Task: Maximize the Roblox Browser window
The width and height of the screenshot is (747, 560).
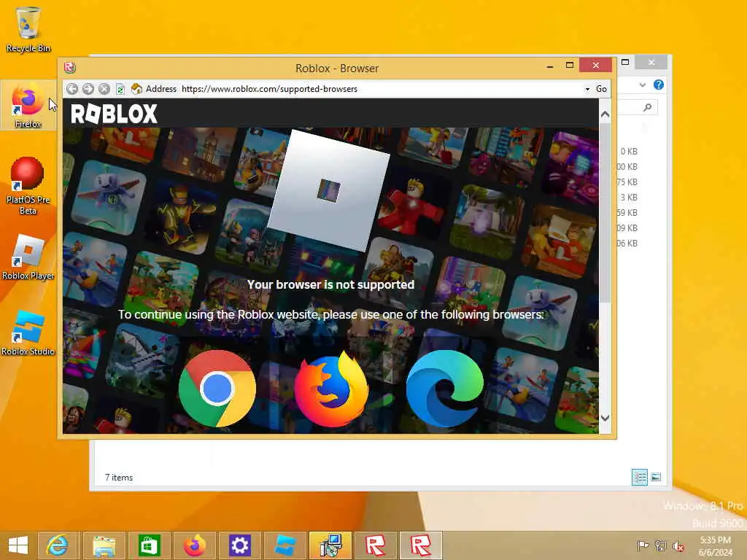Action: point(570,65)
